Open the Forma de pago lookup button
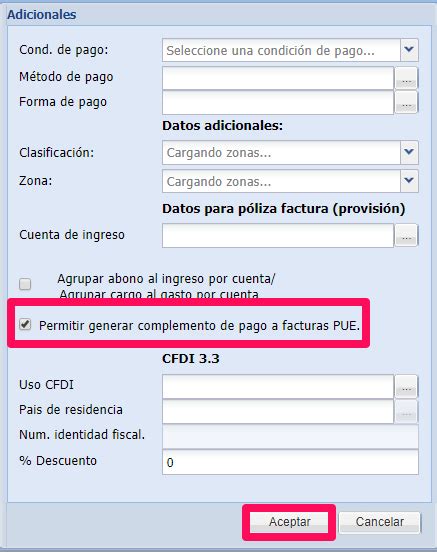Viewport: 437px width, 552px height. (x=406, y=102)
